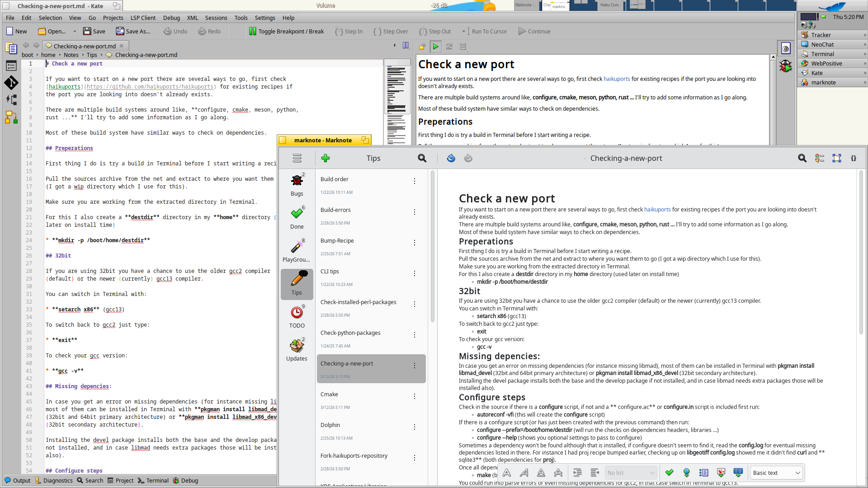
Task: Click haikuports link in Kate preview
Action: coord(616,79)
